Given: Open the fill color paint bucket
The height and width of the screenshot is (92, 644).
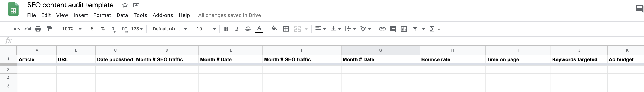Looking at the screenshot, I should (274, 29).
